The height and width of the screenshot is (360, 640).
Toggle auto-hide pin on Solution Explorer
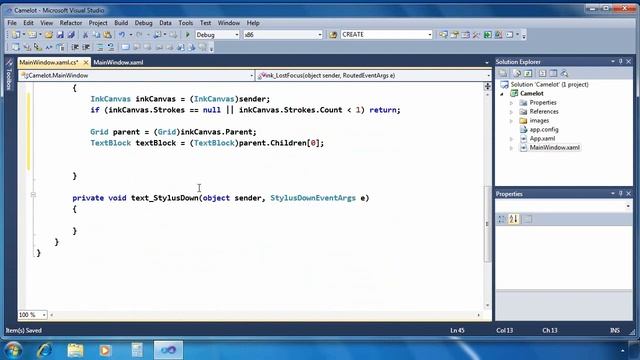(620, 62)
